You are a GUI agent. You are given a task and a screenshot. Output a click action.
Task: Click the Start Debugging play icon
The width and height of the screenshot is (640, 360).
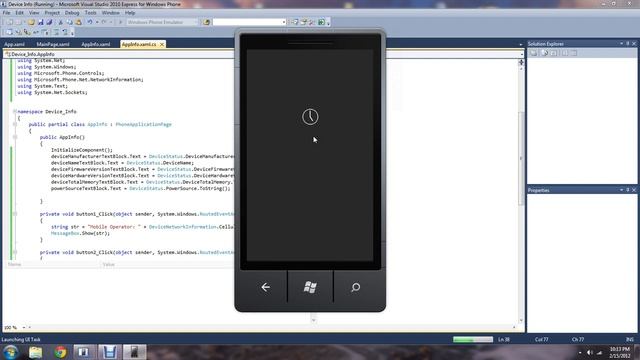click(120, 22)
